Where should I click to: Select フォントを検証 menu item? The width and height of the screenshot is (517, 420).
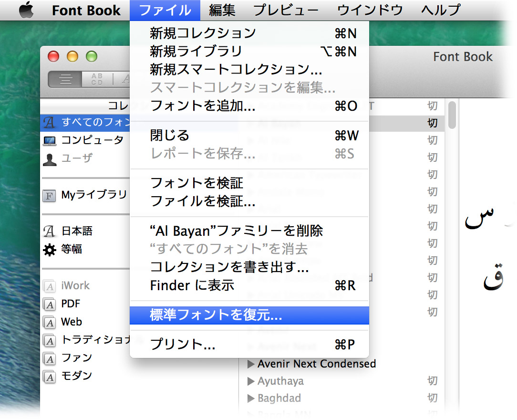[x=249, y=183]
